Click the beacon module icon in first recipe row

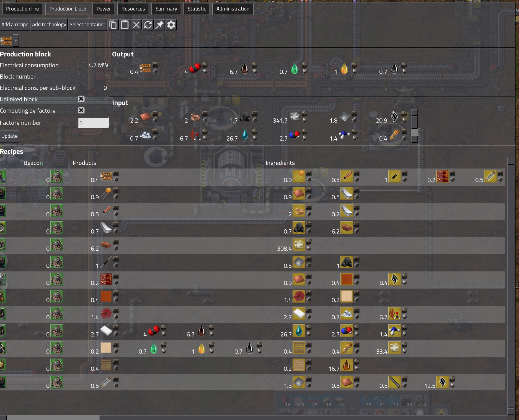tap(57, 176)
